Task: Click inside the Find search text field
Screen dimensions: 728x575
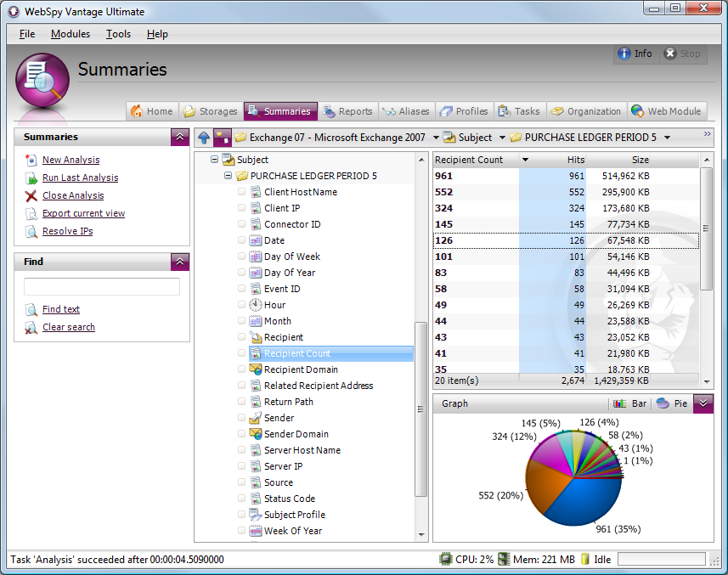Action: point(102,287)
